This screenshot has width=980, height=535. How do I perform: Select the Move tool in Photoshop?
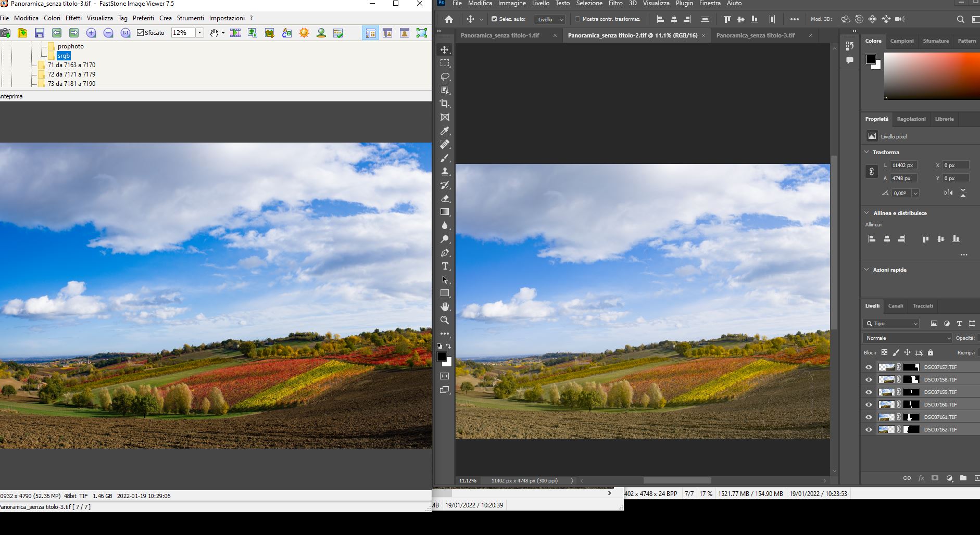tap(445, 50)
